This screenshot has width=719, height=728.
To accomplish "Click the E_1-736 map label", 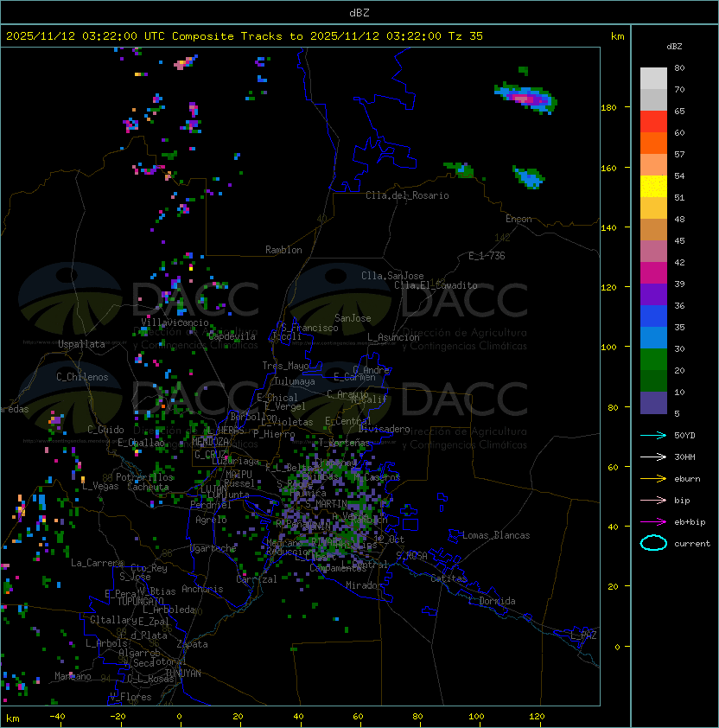I will [x=487, y=256].
